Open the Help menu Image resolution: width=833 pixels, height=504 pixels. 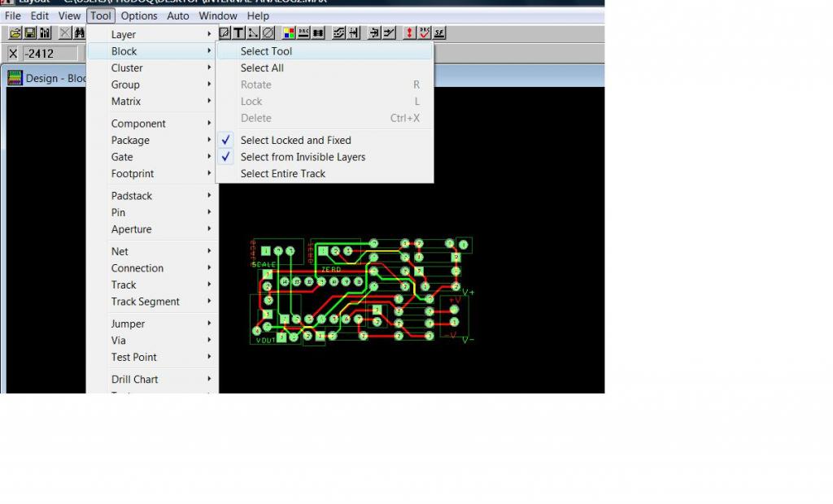coord(258,16)
